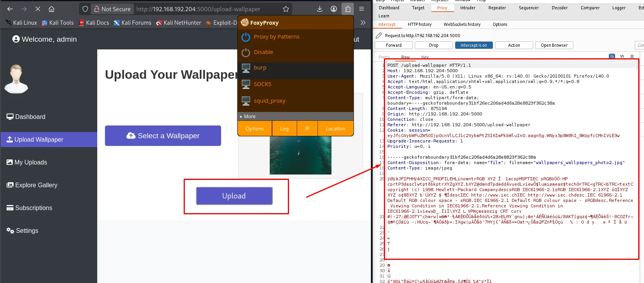Image resolution: width=644 pixels, height=283 pixels.
Task: Bookmark this page with the star icon
Action: click(286, 9)
